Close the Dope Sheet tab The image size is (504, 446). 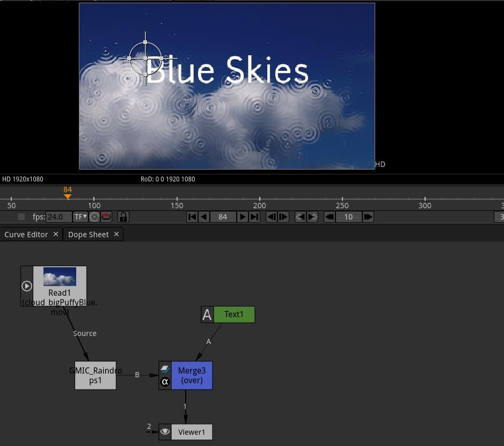click(x=116, y=235)
